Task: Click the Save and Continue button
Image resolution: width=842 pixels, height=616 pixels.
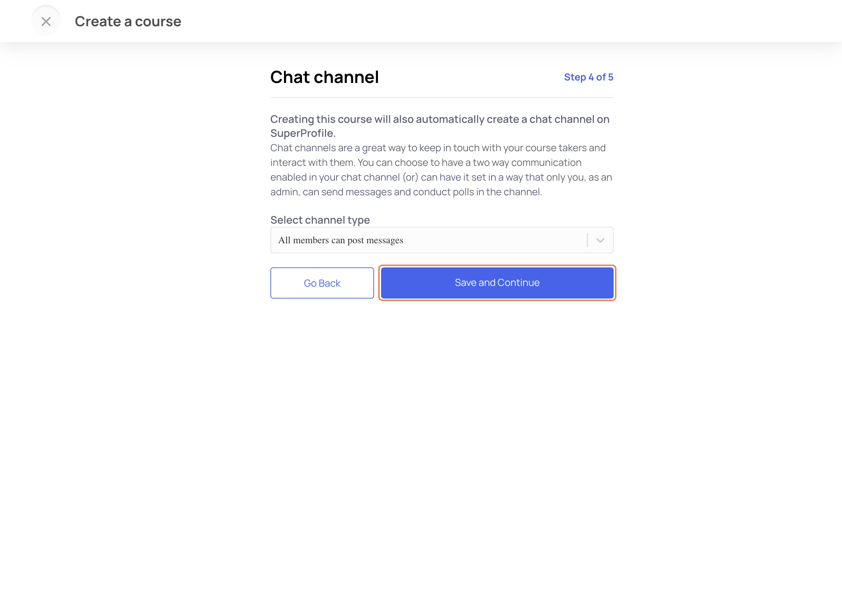Action: (497, 283)
